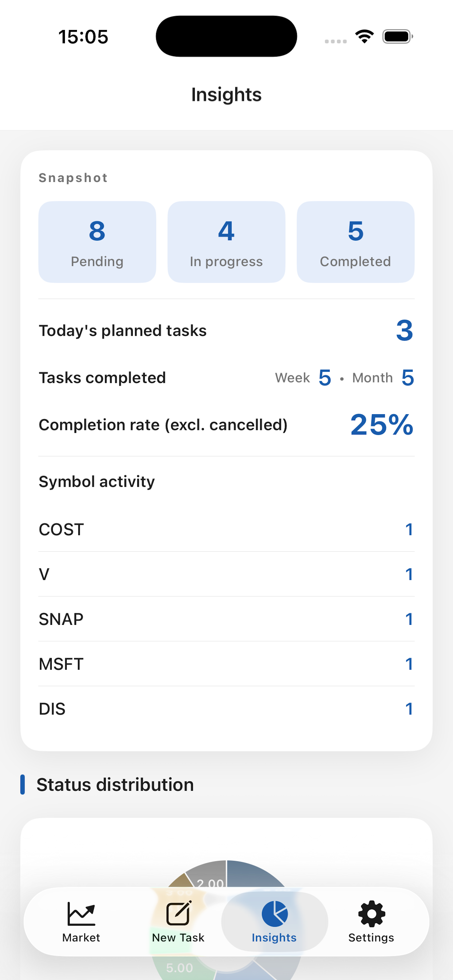Open the Pending tasks card
Screen dimensions: 453x980
(97, 242)
